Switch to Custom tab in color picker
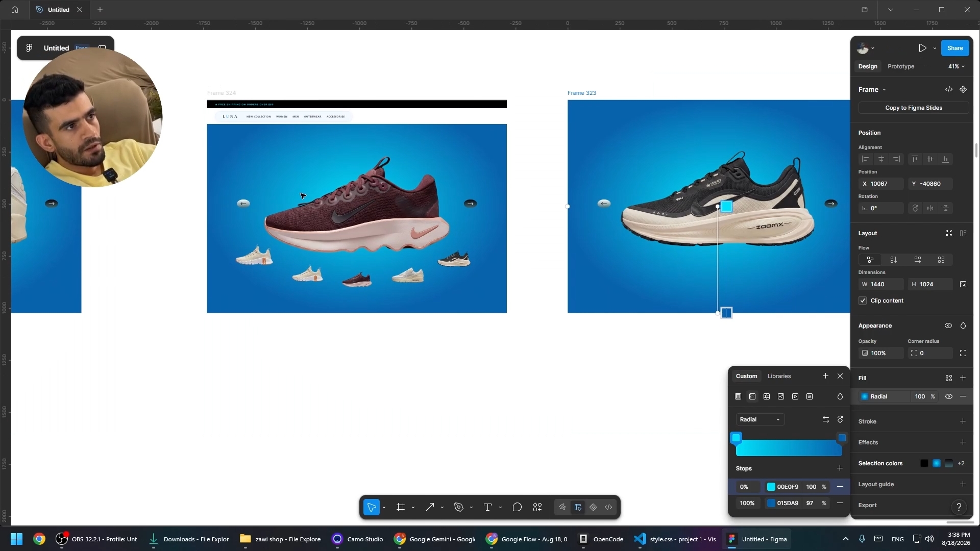The image size is (980, 551). 746,376
